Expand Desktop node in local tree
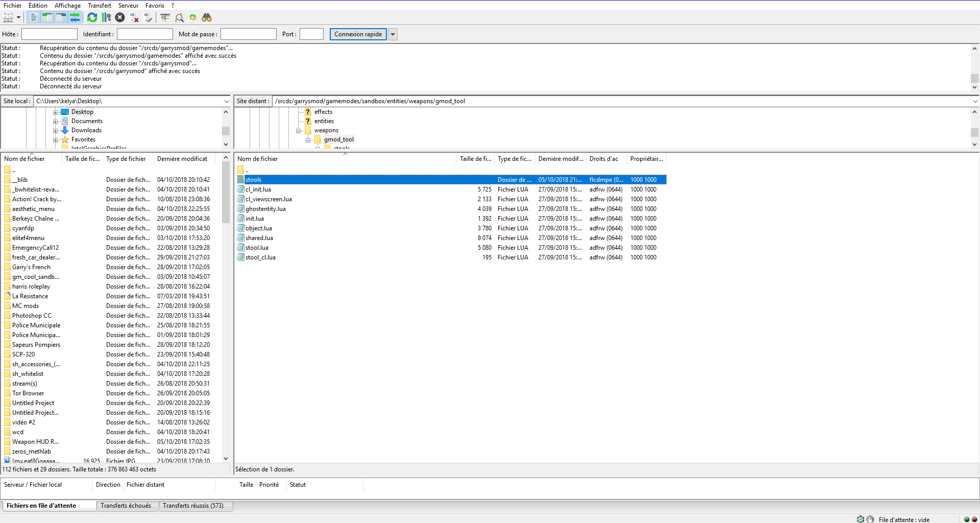Viewport: 980px width, 523px height. click(x=55, y=112)
